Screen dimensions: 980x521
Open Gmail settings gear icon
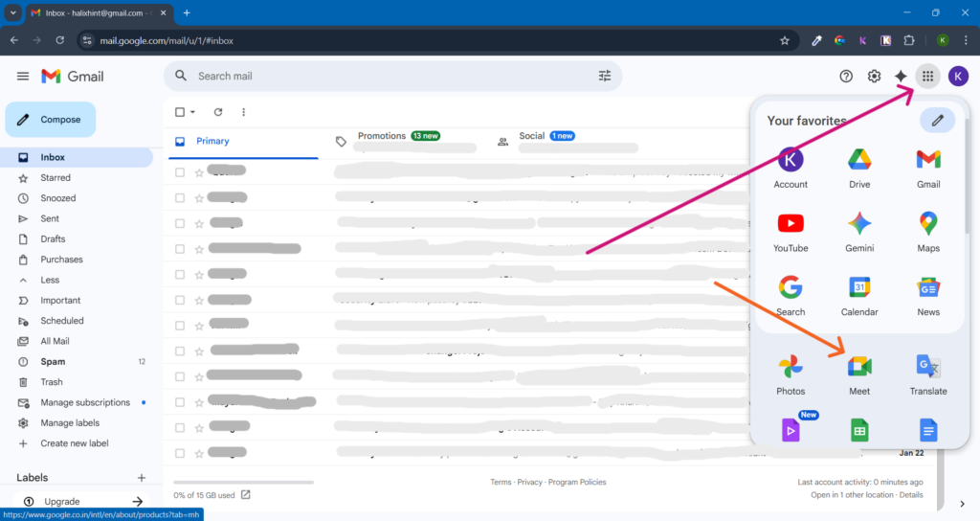[874, 77]
